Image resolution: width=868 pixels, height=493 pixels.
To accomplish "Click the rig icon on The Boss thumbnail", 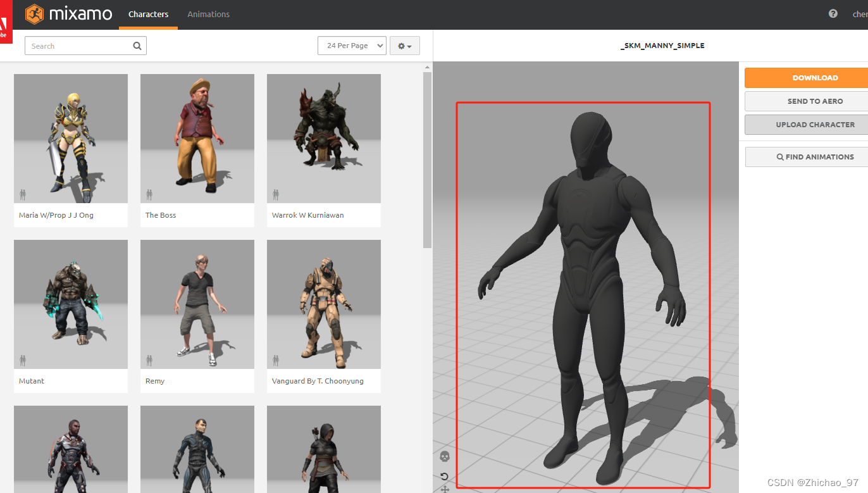I will pos(149,194).
